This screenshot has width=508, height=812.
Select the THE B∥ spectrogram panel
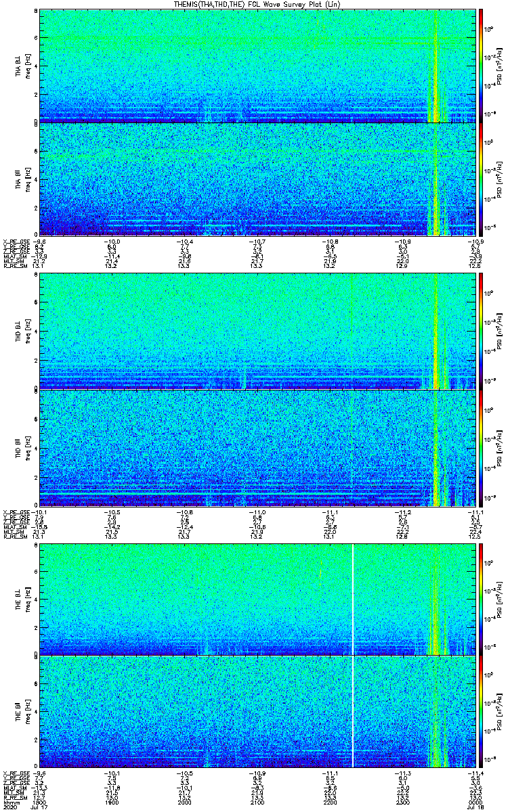click(257, 711)
